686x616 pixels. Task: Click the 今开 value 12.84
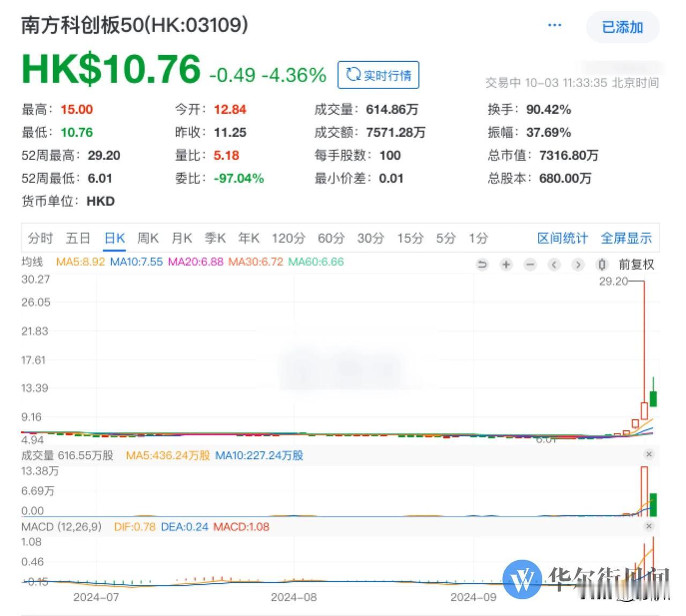(x=230, y=109)
